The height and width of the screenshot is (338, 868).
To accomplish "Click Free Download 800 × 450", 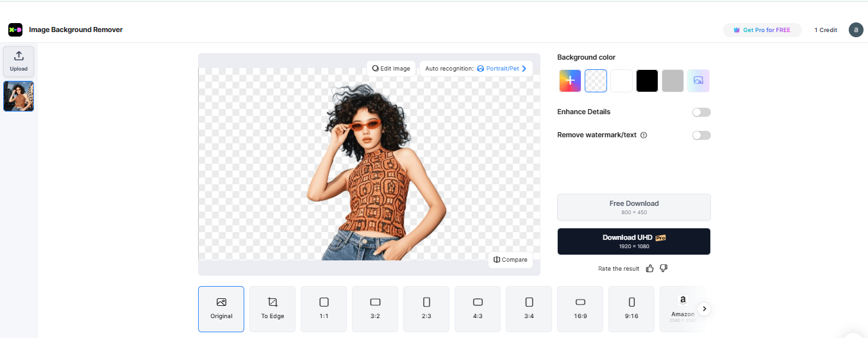I will coord(634,207).
